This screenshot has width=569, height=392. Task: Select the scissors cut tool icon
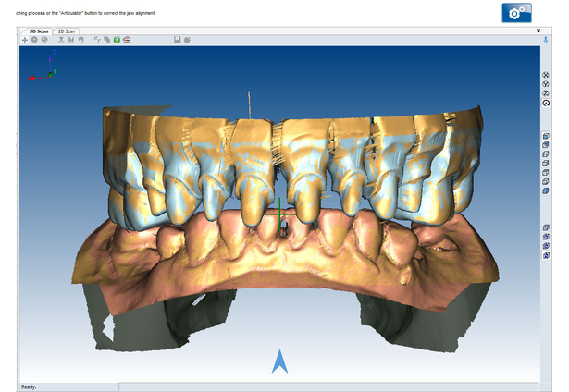click(61, 40)
